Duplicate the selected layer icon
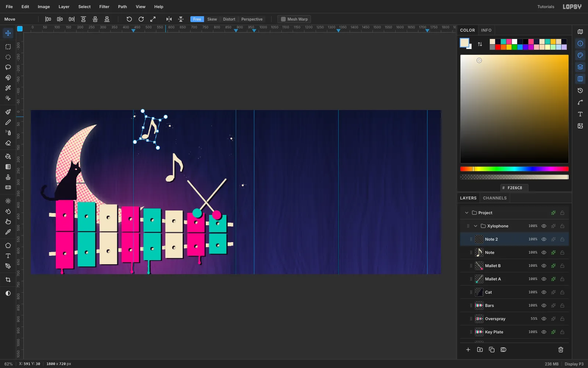 click(x=492, y=350)
